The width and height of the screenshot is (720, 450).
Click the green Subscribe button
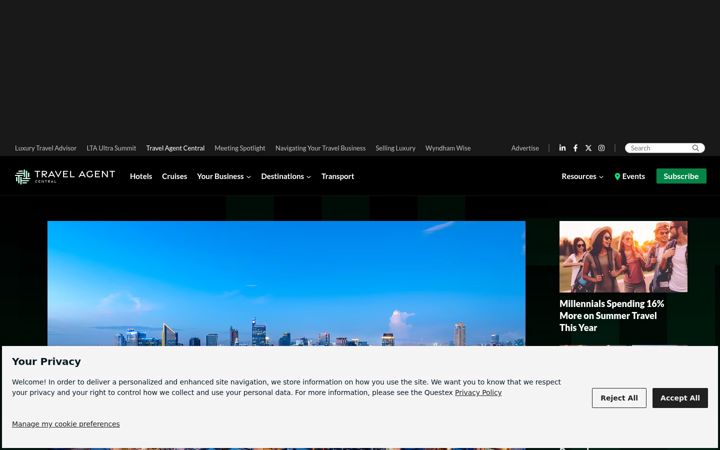[681, 176]
